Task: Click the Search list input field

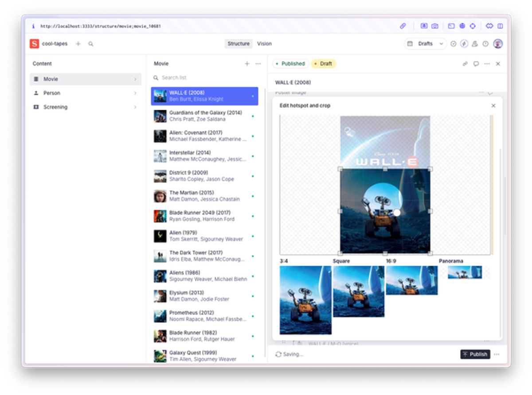Action: coord(205,77)
